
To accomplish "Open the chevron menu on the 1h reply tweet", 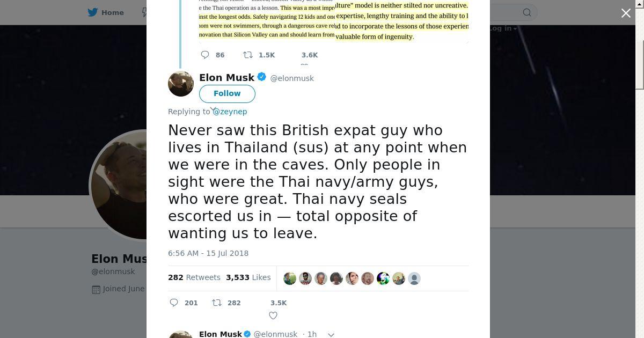I will (331, 334).
